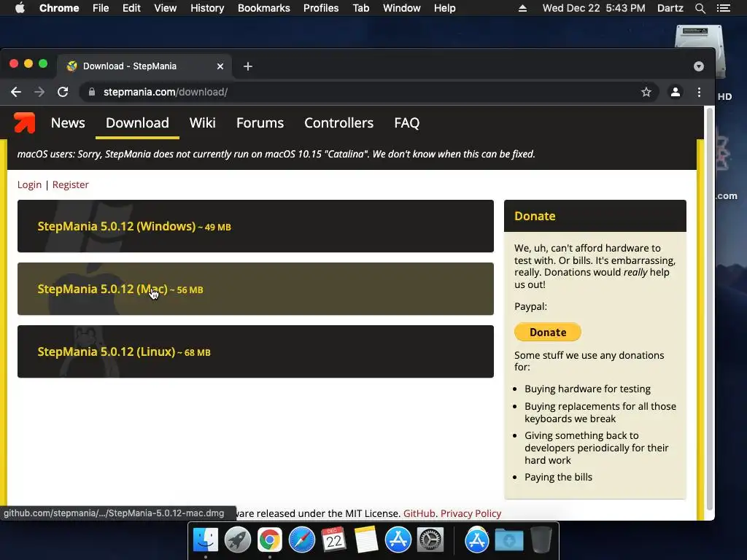Screen dimensions: 747x560
Task: Click the yellow PayPal Donate button
Action: click(x=548, y=332)
